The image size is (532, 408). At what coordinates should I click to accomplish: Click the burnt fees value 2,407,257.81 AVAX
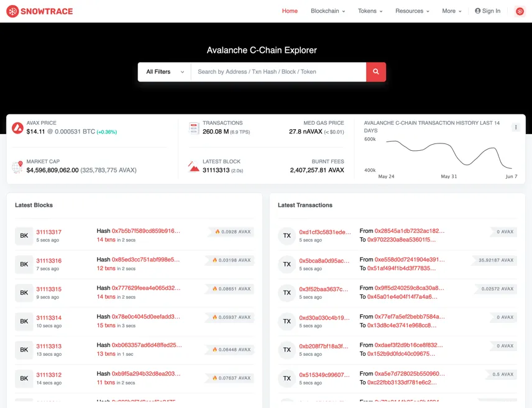[x=317, y=170]
